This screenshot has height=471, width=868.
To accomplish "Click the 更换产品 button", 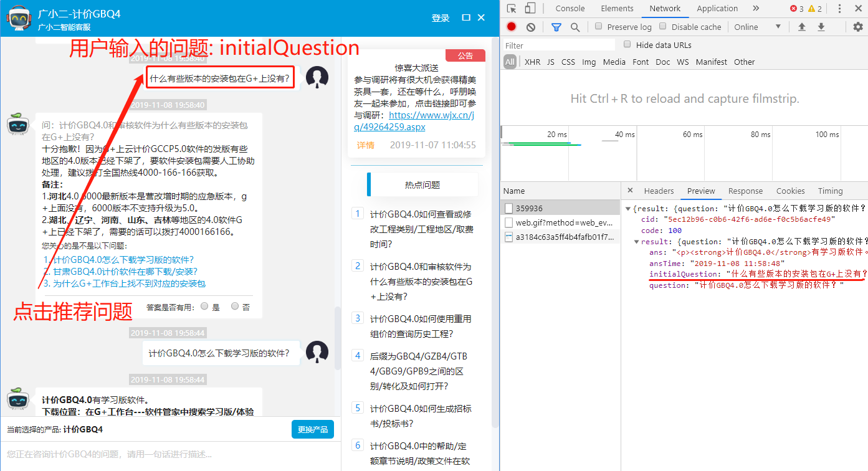I will click(312, 429).
